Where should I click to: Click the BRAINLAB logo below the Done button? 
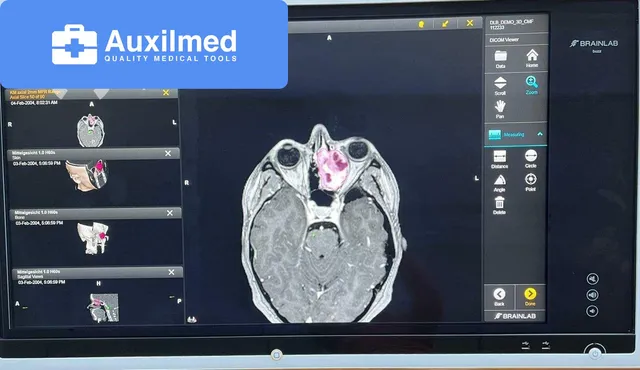coord(515,316)
